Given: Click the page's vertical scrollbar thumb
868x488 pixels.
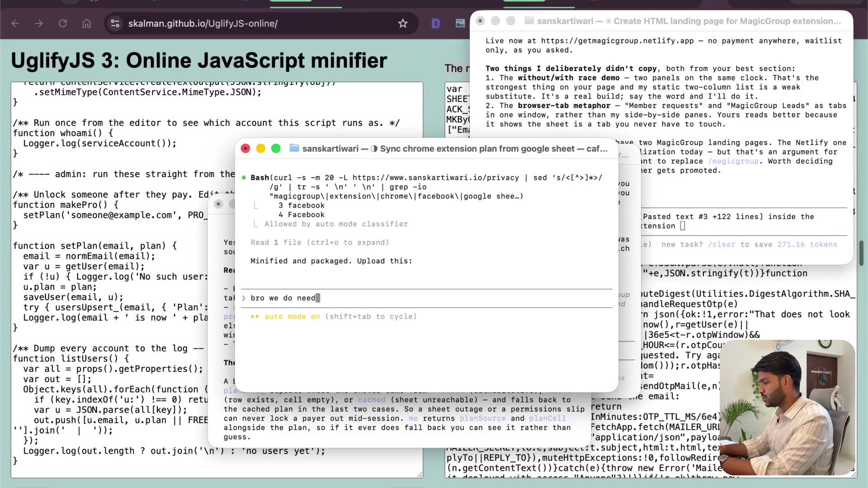Looking at the screenshot, I should 862,253.
